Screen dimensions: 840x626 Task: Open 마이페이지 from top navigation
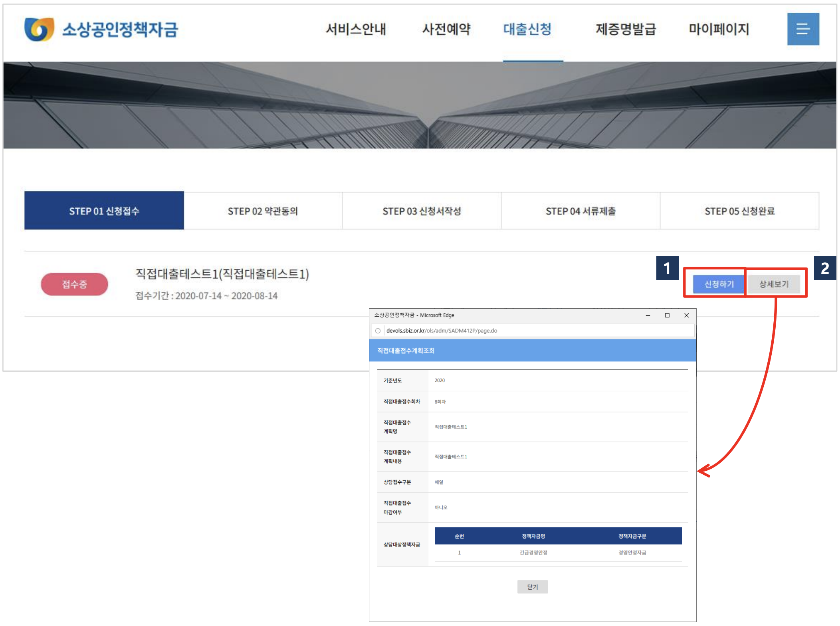coord(719,29)
